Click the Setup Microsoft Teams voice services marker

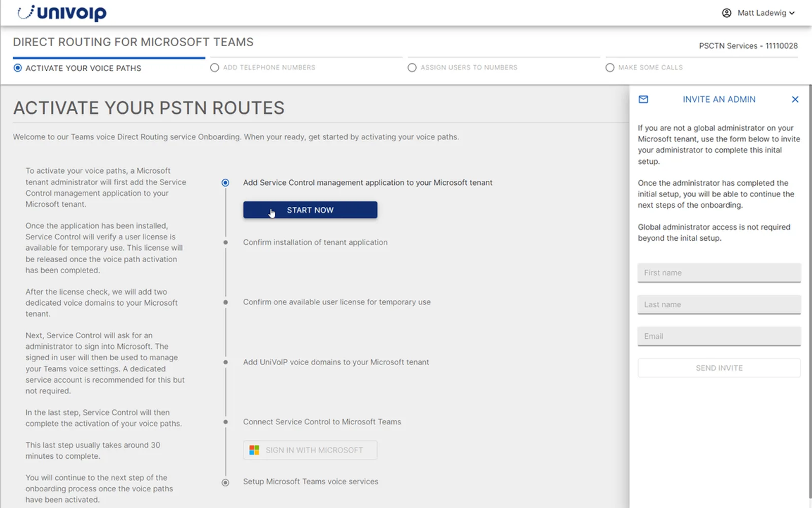(225, 483)
